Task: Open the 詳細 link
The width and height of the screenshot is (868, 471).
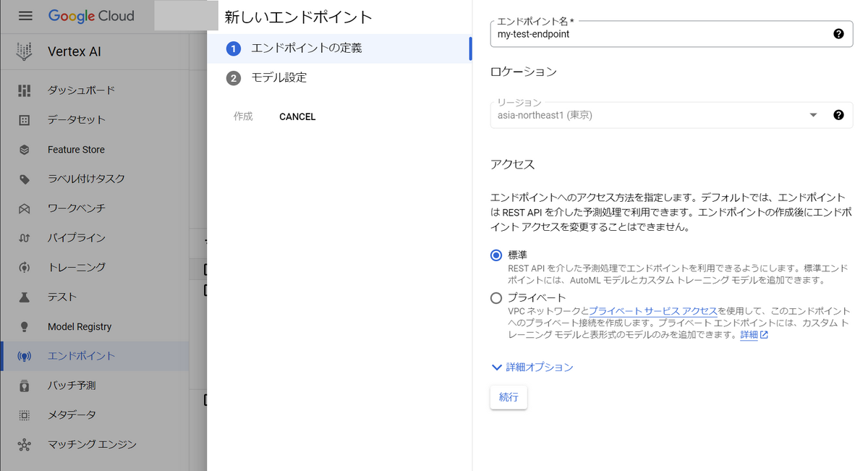Action: click(x=749, y=335)
